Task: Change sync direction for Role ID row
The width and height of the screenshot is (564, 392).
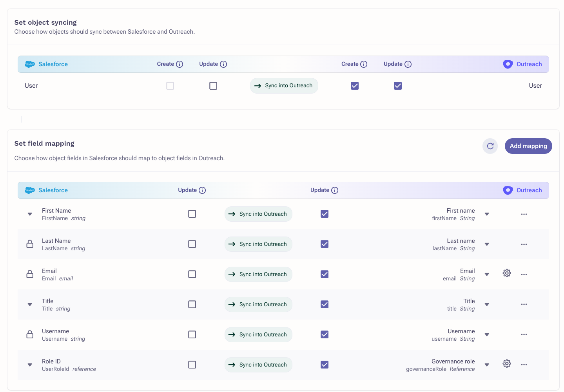Action: point(258,365)
